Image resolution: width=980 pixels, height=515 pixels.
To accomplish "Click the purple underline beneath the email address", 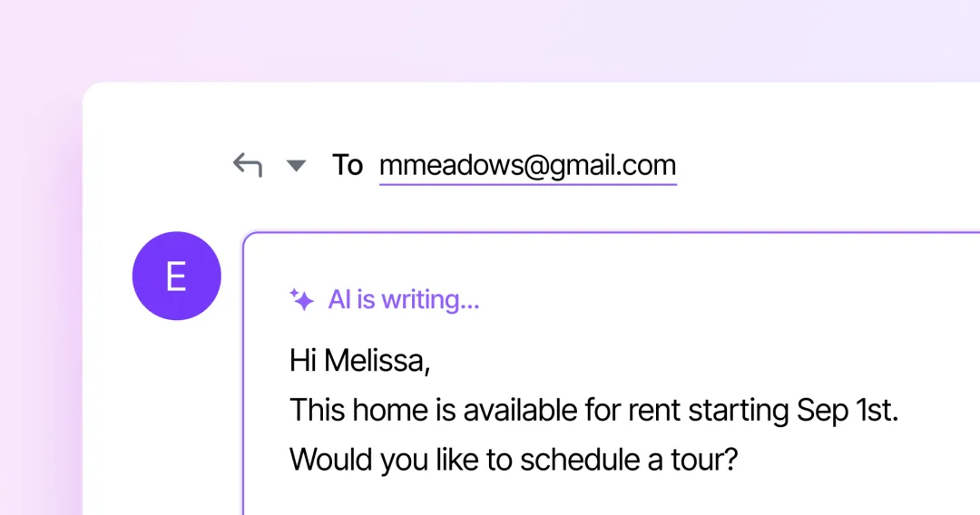I will pyautogui.click(x=527, y=184).
